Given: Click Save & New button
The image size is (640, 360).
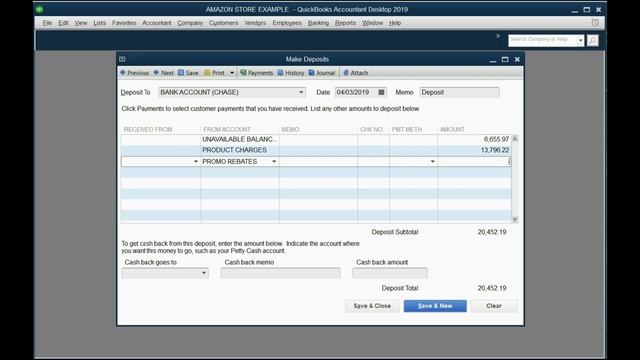Looking at the screenshot, I should click(x=435, y=306).
